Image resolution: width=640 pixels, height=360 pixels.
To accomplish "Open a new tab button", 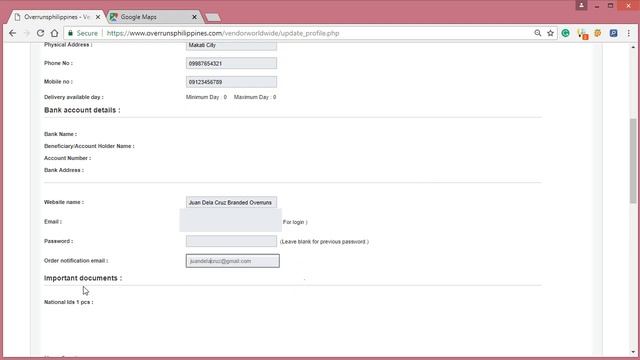I will [213, 17].
